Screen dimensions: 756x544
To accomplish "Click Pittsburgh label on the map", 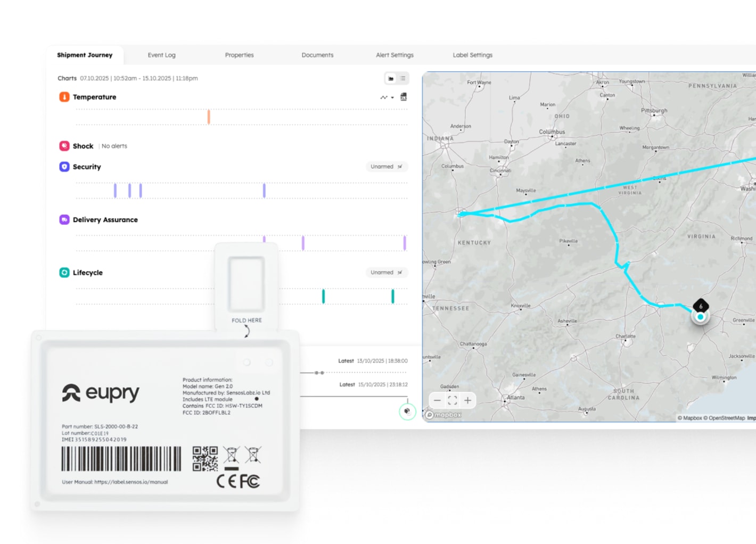I will pos(654,110).
